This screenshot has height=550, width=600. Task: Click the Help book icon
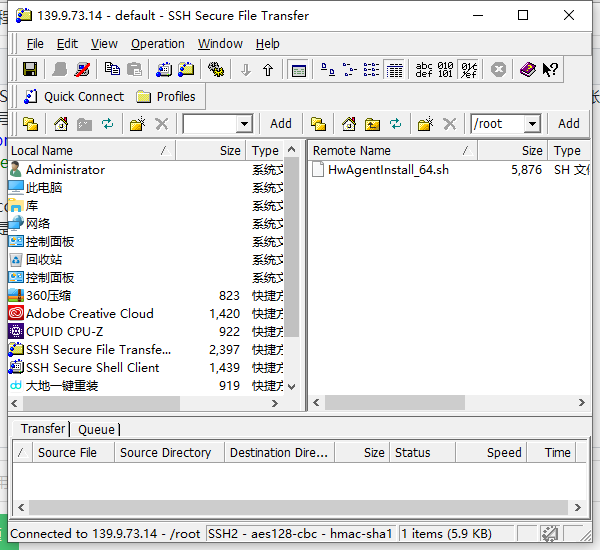[527, 70]
